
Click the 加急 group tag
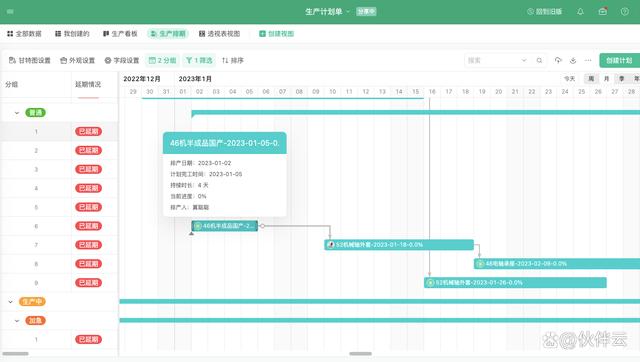(36, 321)
